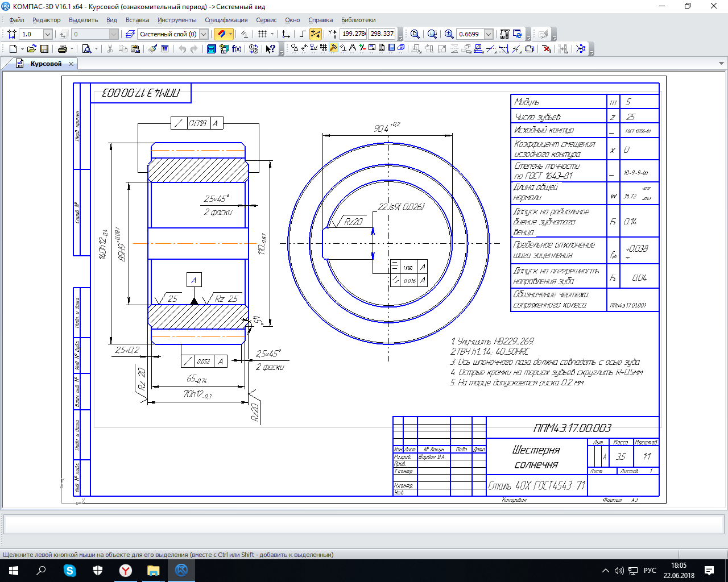Select the Курсовой document tab
Viewport: 728px width, 582px height.
click(45, 64)
